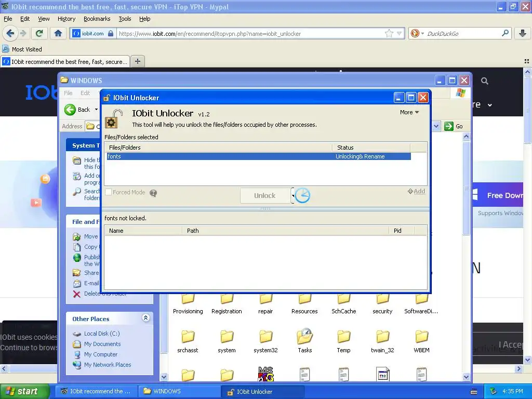Viewport: 532px width, 399px height.
Task: Open a new browser tab with plus button
Action: 137,61
